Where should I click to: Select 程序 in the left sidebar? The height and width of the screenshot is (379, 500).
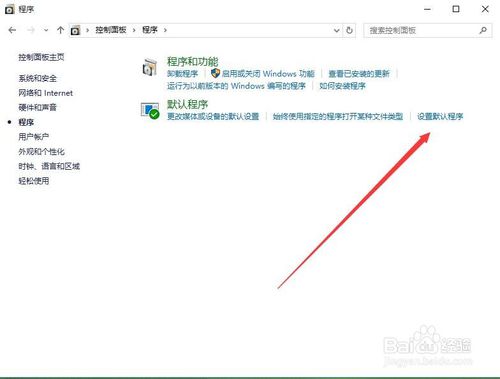26,122
